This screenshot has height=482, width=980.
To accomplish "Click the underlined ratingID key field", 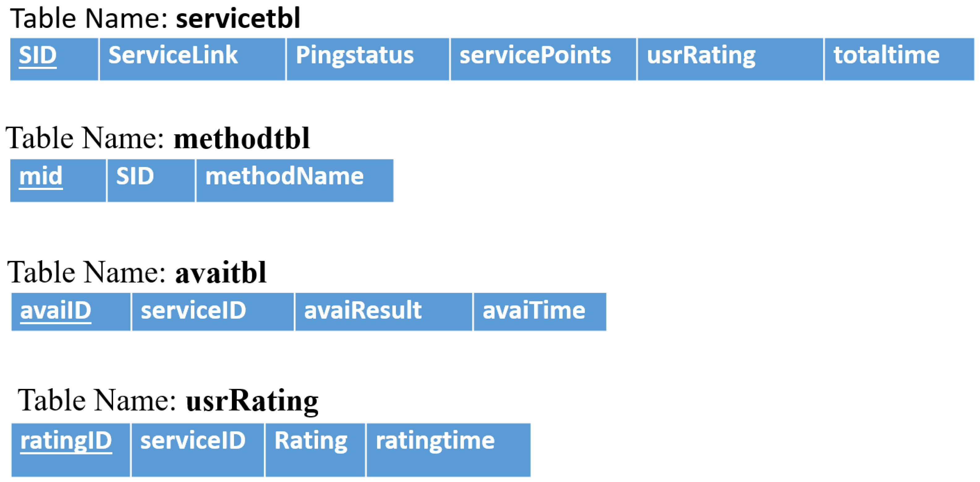I will coord(66,441).
